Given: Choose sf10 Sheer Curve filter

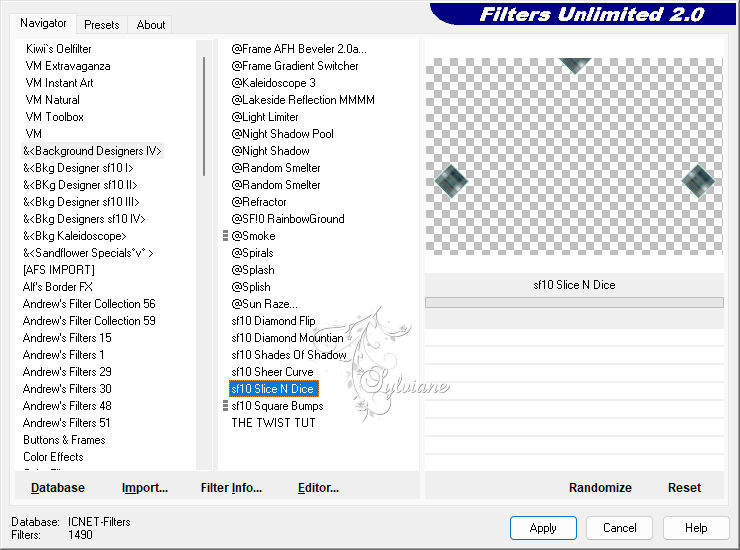Looking at the screenshot, I should point(272,372).
